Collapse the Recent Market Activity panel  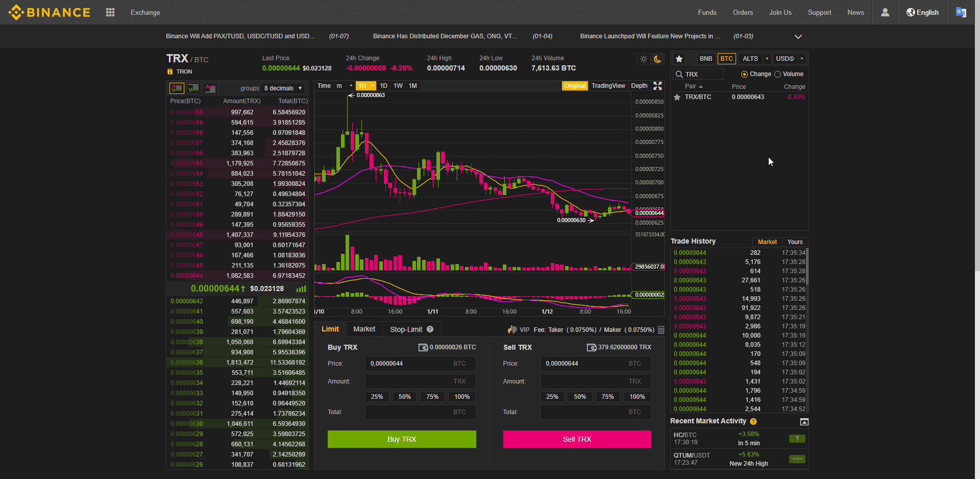804,422
